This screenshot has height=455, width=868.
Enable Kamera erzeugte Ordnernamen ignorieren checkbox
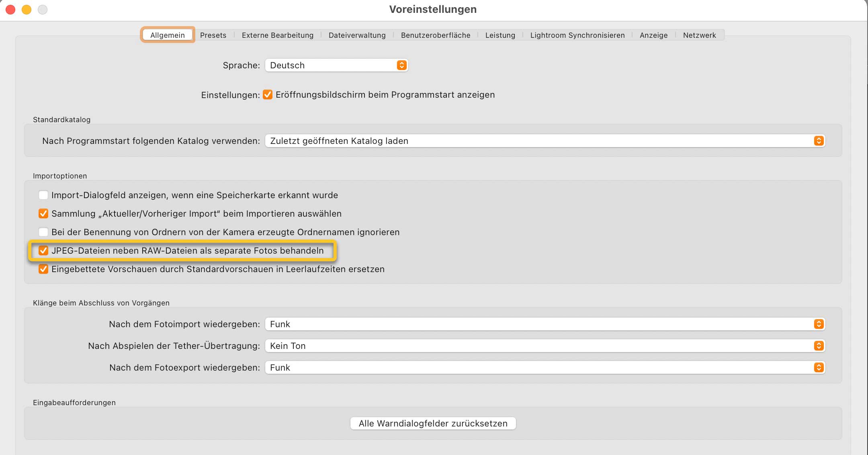(43, 232)
